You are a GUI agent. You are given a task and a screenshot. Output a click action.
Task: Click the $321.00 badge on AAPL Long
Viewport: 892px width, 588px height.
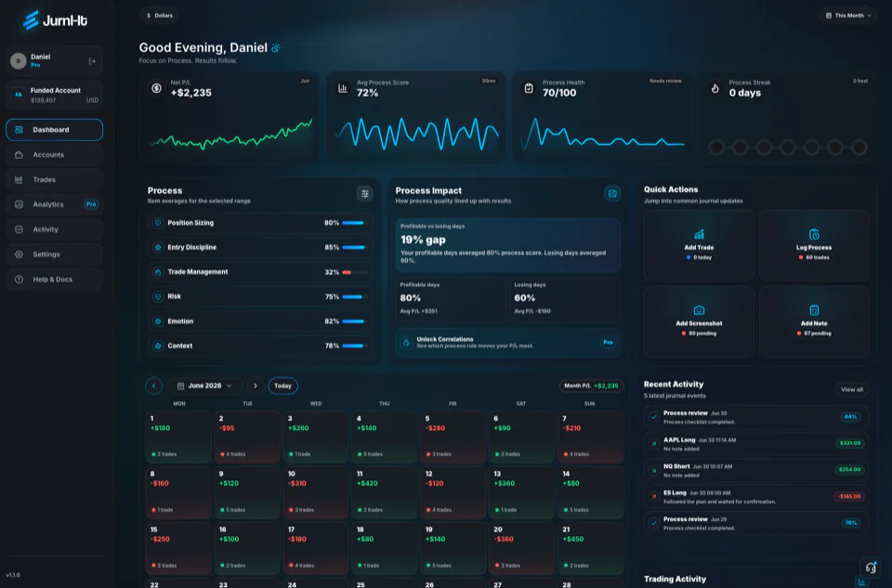tap(850, 443)
